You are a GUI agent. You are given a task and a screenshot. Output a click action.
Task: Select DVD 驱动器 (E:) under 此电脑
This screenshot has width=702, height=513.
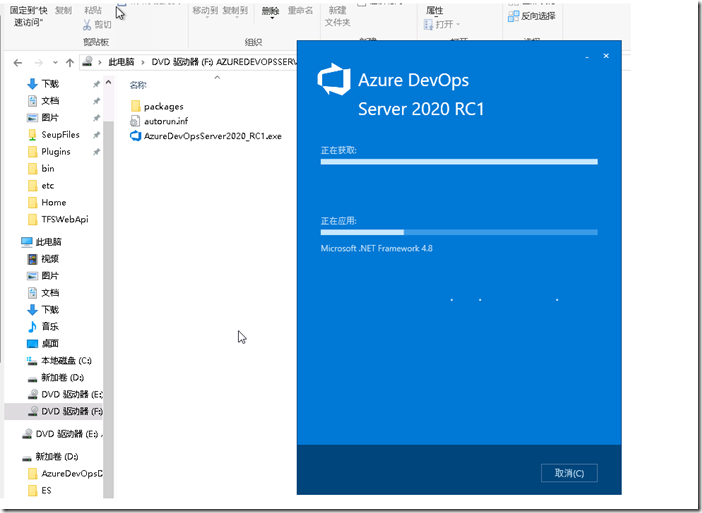coord(72,394)
